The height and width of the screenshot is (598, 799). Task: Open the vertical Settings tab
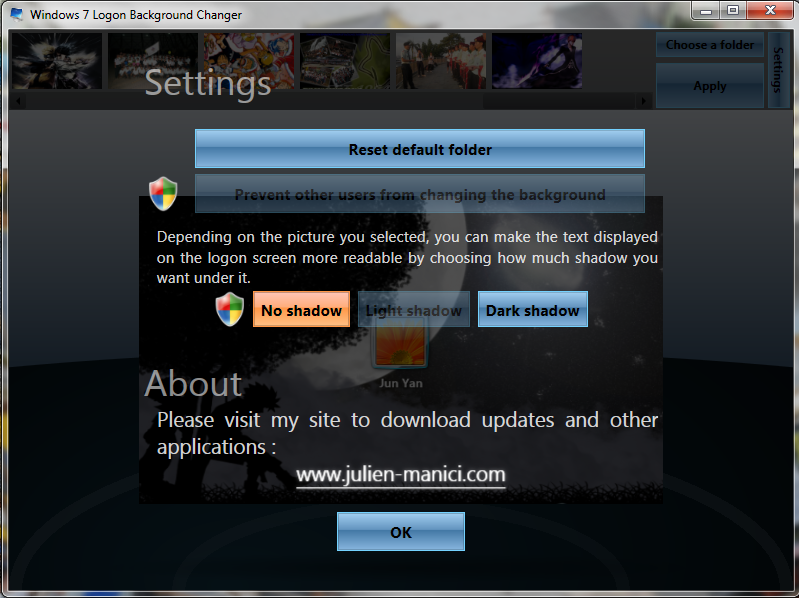point(778,70)
